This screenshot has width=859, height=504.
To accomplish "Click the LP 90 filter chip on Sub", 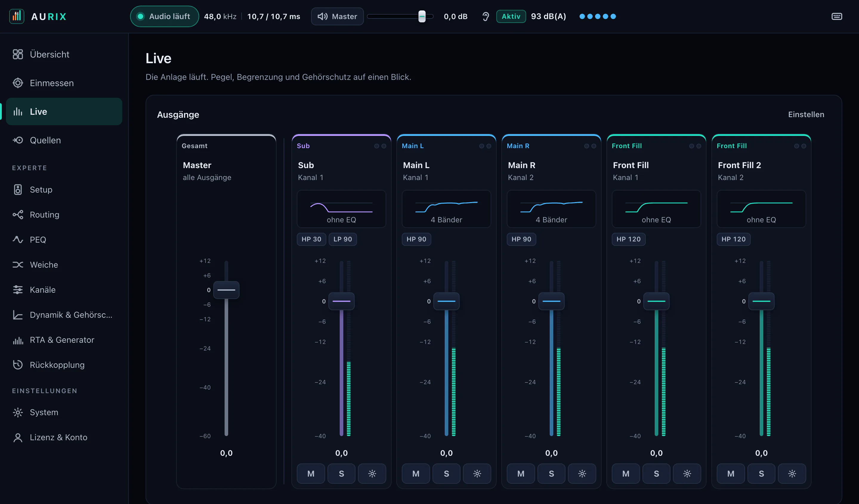I will coord(343,239).
